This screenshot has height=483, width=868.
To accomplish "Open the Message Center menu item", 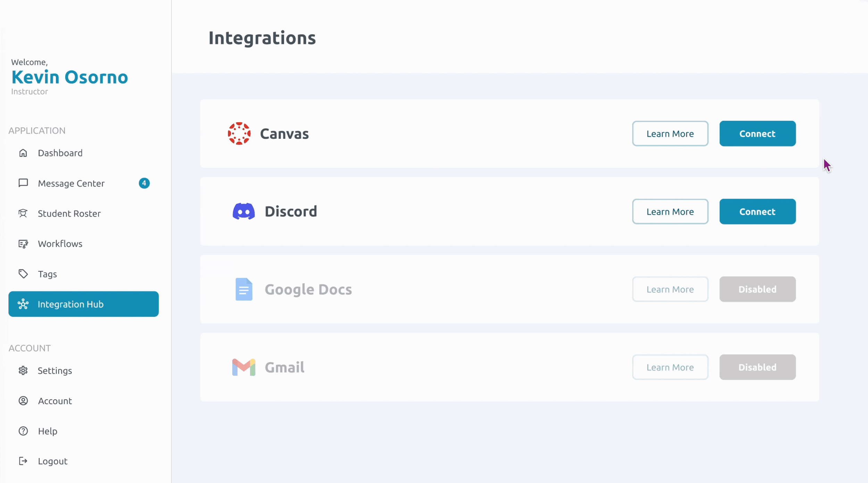I will pyautogui.click(x=71, y=183).
